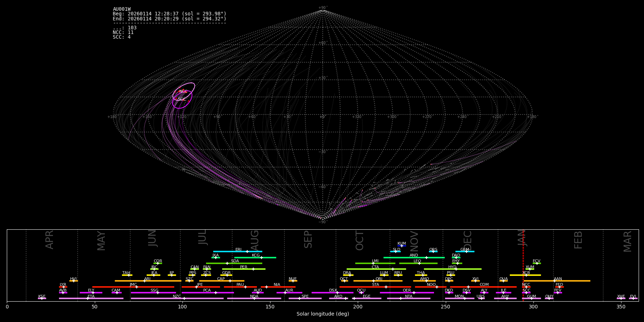Screen dimensions: 644x322
Task: Click the green AND activity bar
Action: (414, 258)
